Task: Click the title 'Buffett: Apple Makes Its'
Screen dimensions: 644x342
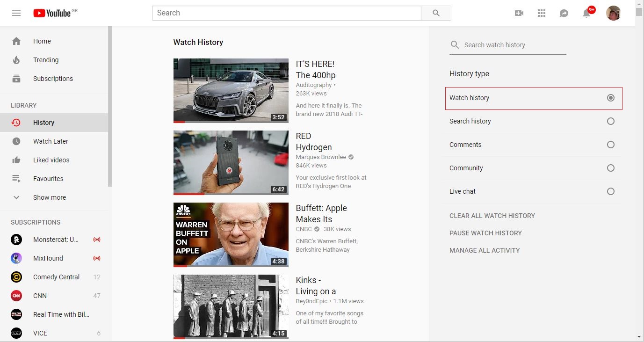Action: [x=321, y=214]
